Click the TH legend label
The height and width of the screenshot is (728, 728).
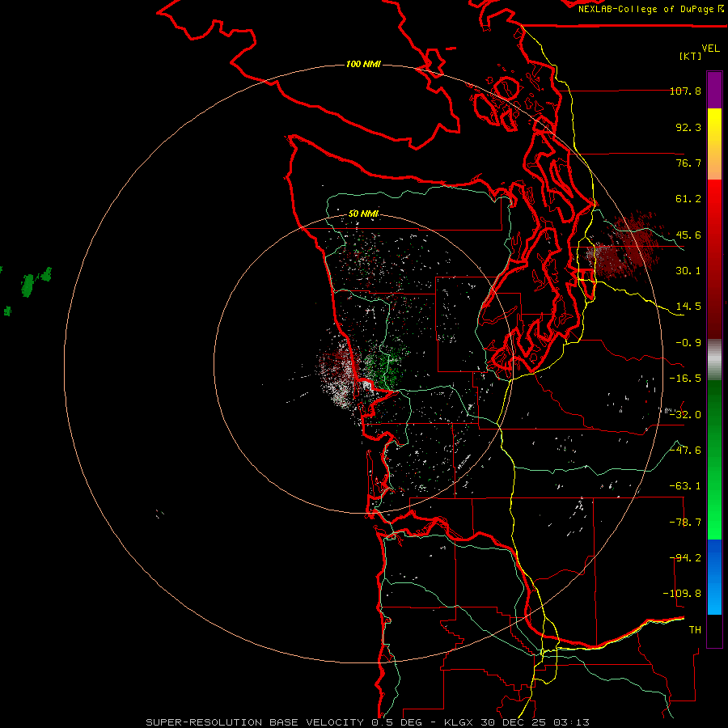coord(695,630)
